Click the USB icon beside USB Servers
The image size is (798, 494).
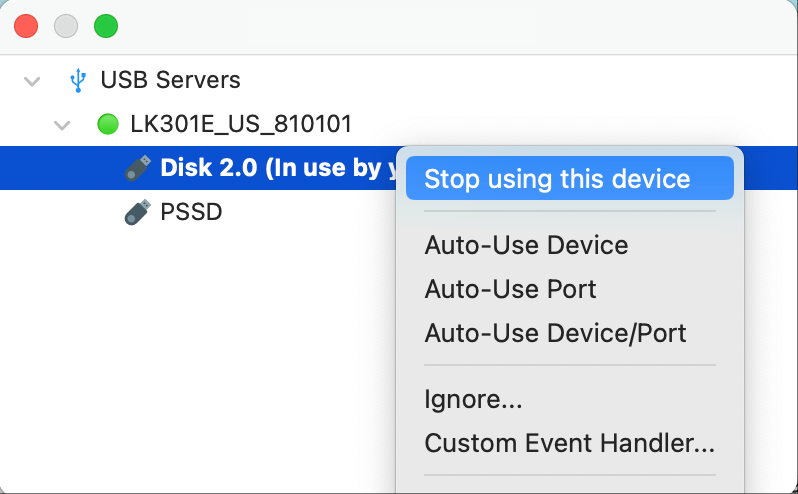click(x=77, y=80)
